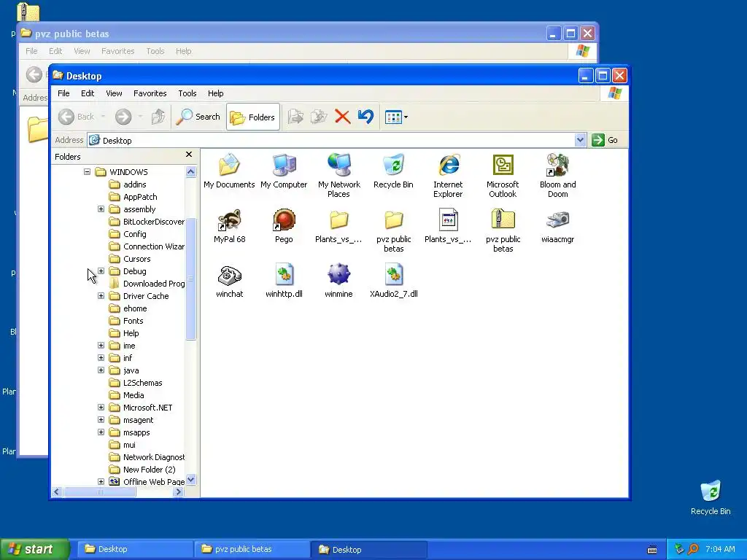Select the Bloom and Doom shortcut
This screenshot has width=747, height=560.
point(558,166)
